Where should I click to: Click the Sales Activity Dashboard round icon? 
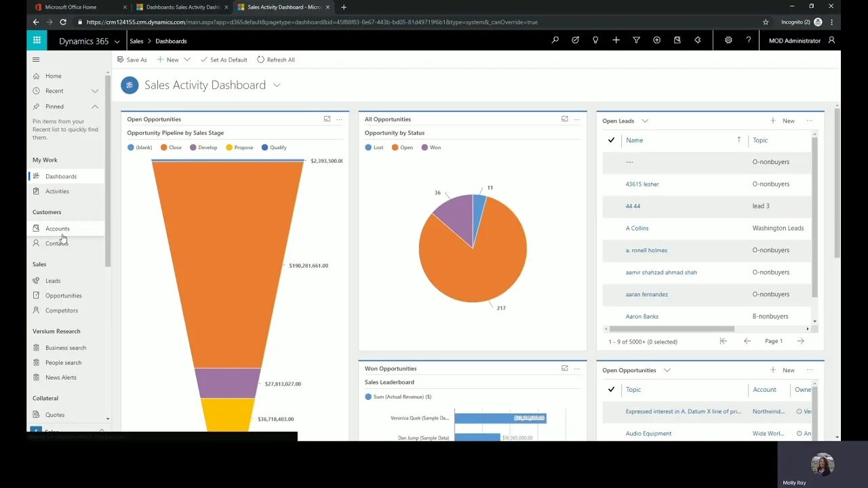click(x=130, y=85)
